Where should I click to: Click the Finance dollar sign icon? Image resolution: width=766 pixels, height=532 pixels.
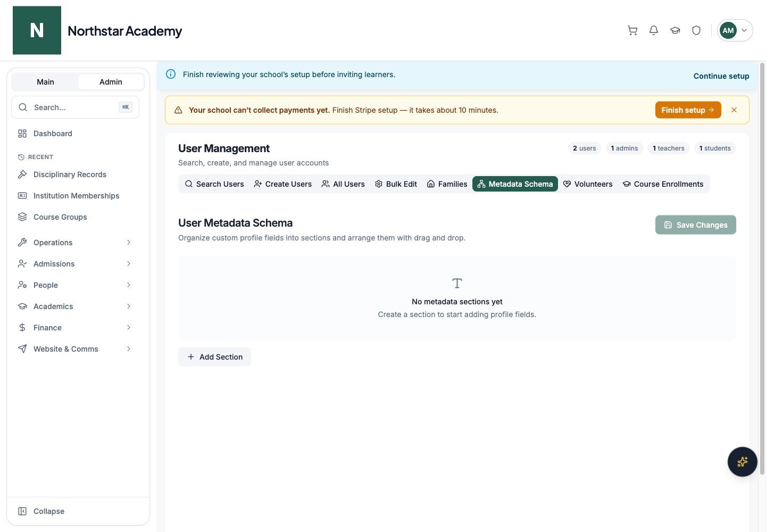22,328
